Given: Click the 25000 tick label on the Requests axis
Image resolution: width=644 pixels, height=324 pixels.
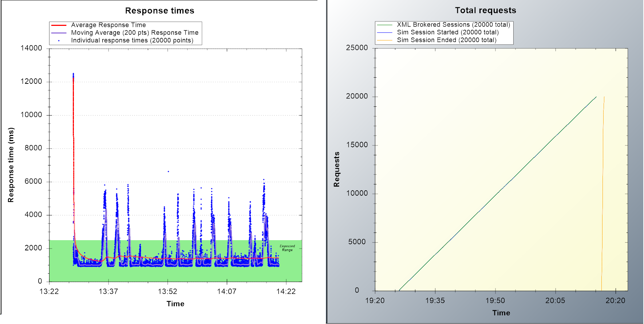Looking at the screenshot, I should point(357,48).
